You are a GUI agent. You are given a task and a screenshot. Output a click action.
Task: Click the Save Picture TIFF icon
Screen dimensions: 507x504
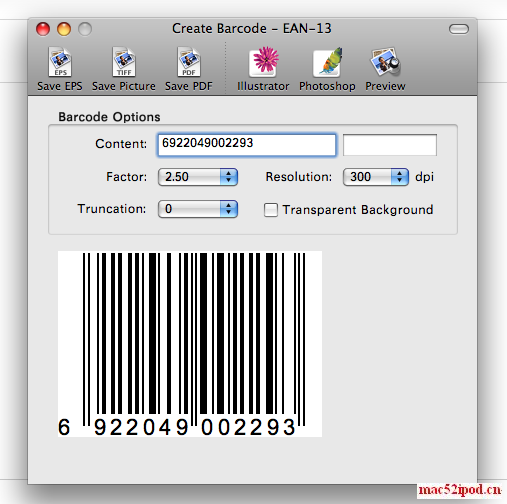[x=124, y=62]
